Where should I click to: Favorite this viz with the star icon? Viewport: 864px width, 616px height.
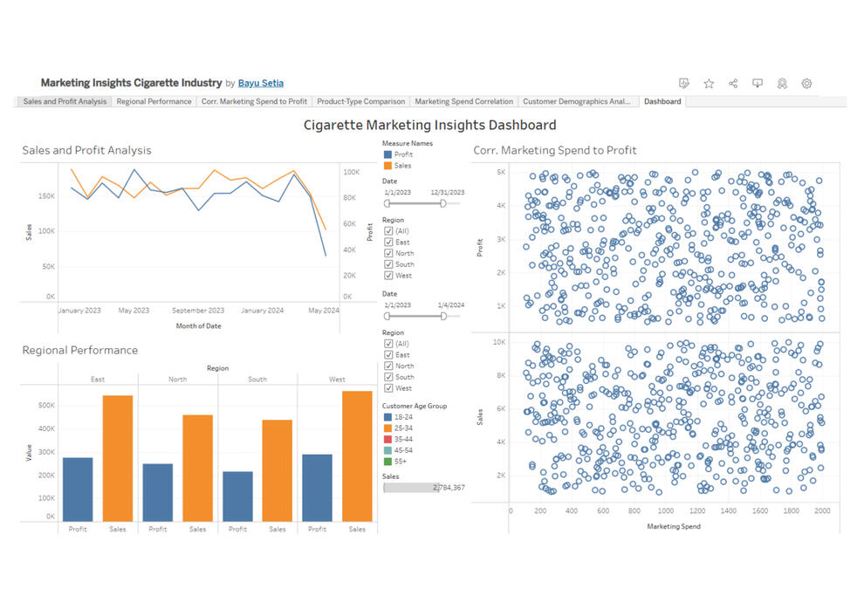709,84
